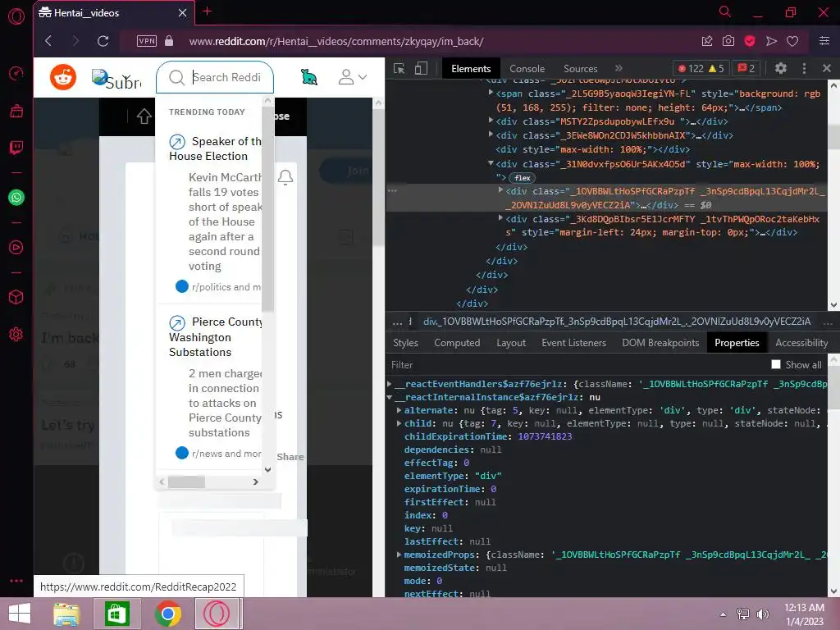Open a new tab with plus button
Image resolution: width=840 pixels, height=630 pixels.
click(x=208, y=11)
